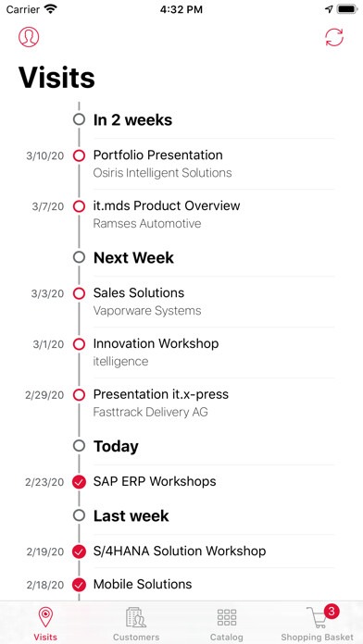Screen dimensions: 363x644
Task: Tap the red badge showing 3
Action: (332, 612)
